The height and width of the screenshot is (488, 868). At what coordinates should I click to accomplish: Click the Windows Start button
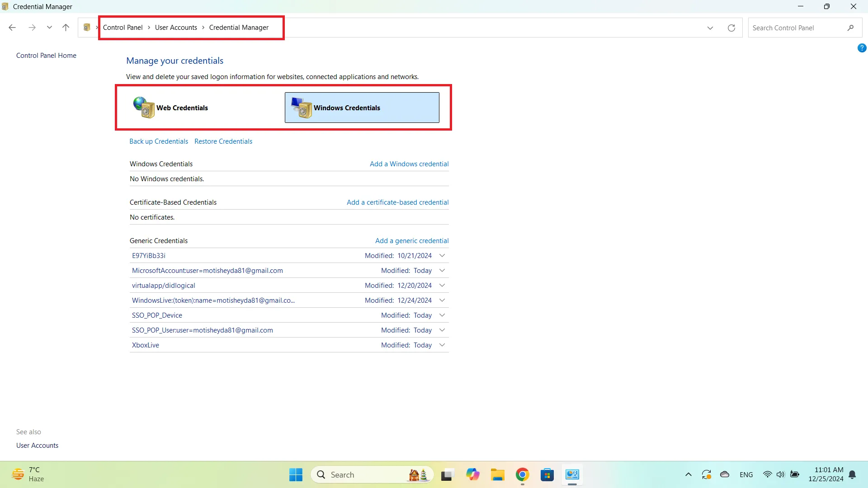coord(296,475)
